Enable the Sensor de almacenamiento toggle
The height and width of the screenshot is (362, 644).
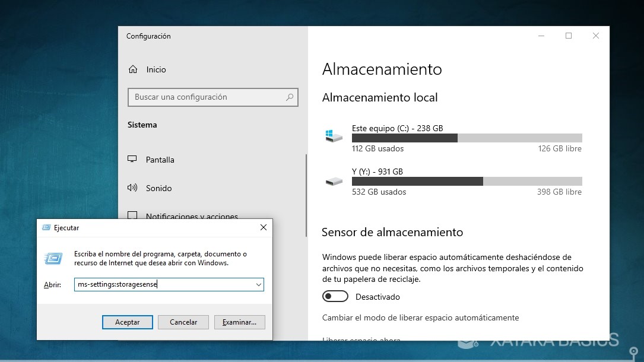click(335, 296)
